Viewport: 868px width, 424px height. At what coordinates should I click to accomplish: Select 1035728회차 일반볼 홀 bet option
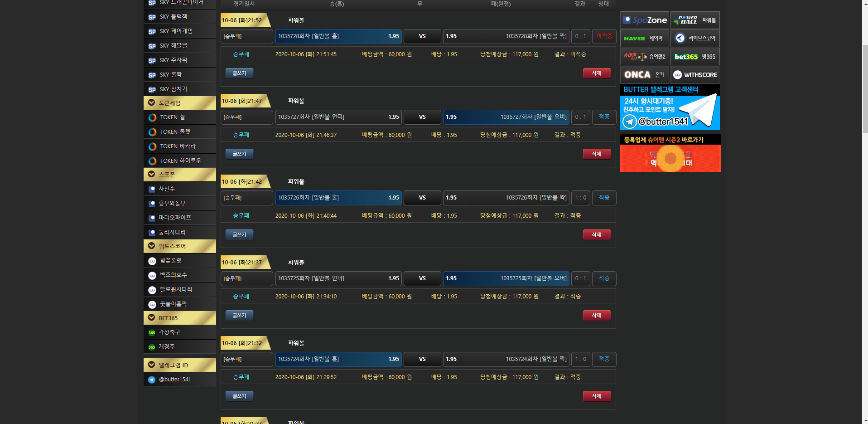pos(338,36)
